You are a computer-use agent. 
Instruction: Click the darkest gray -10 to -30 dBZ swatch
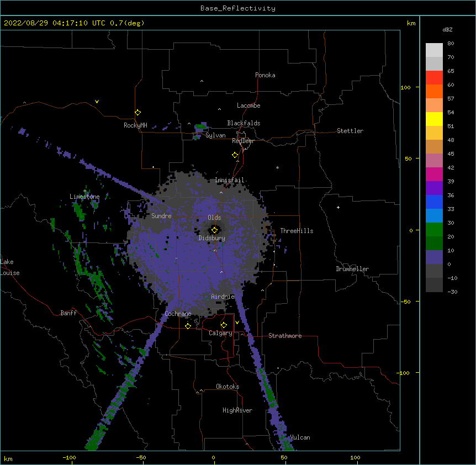pos(434,285)
